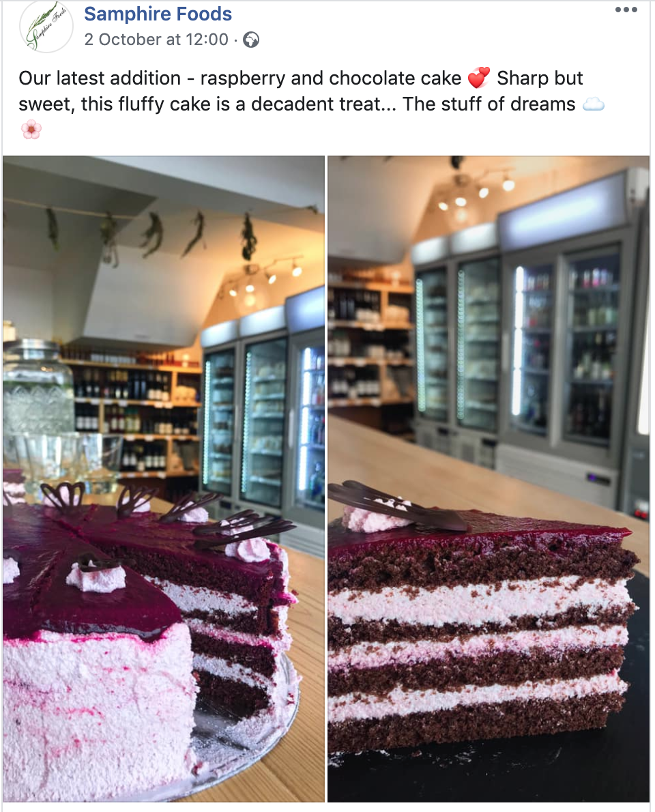Image resolution: width=655 pixels, height=812 pixels.
Task: Click the "raspberry and chocolate cake" text
Action: point(330,78)
